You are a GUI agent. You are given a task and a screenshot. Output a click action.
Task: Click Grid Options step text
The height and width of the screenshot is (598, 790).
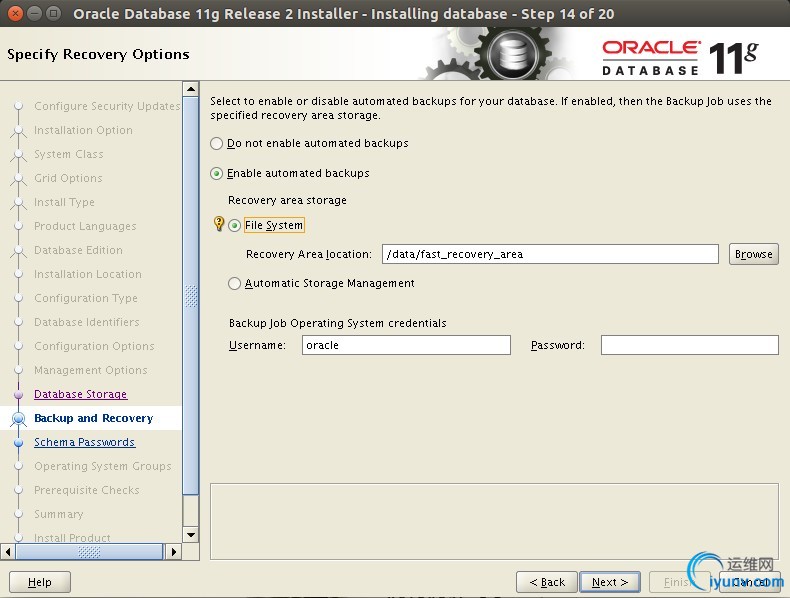point(68,178)
